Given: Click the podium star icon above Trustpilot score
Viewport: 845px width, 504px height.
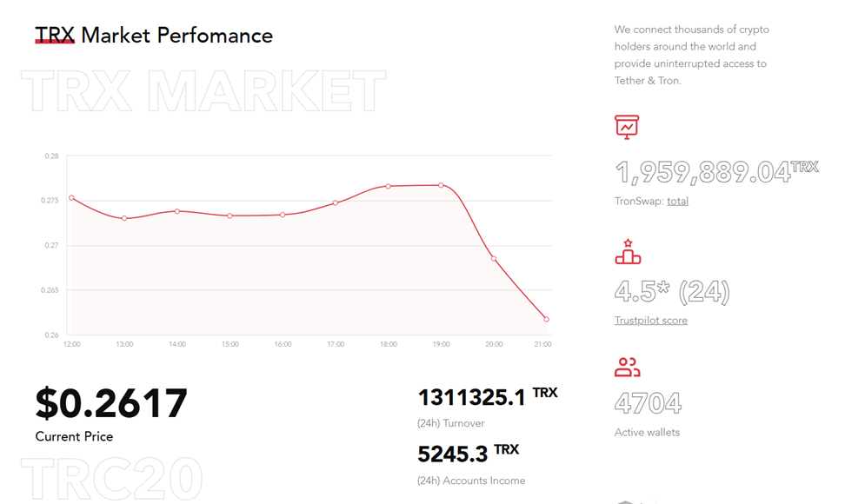Looking at the screenshot, I should 628,251.
